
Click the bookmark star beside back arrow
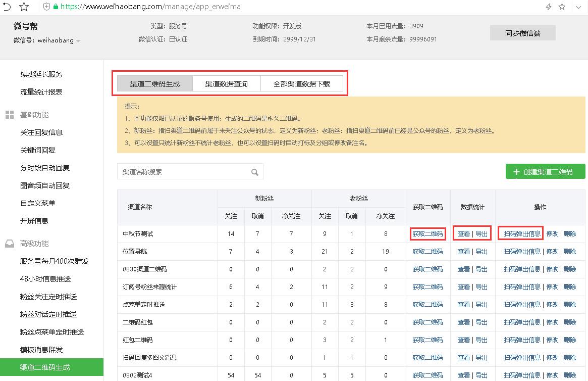coord(24,7)
